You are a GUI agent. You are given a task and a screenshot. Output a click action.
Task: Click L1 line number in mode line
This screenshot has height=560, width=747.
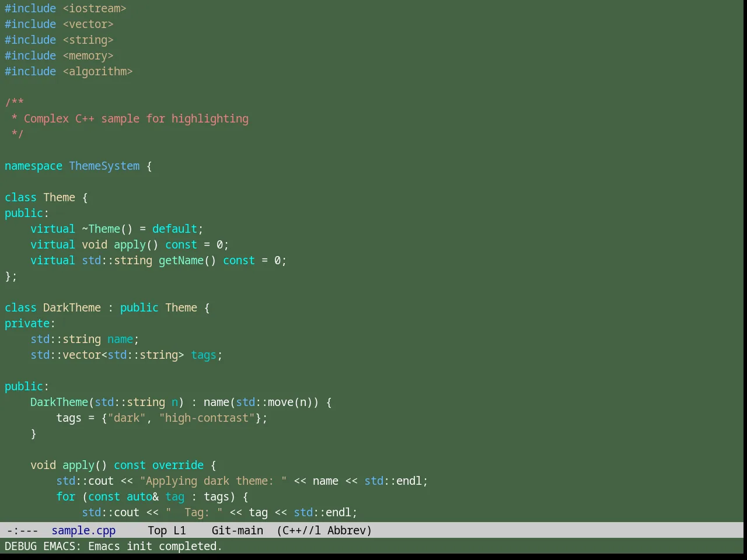pyautogui.click(x=180, y=530)
